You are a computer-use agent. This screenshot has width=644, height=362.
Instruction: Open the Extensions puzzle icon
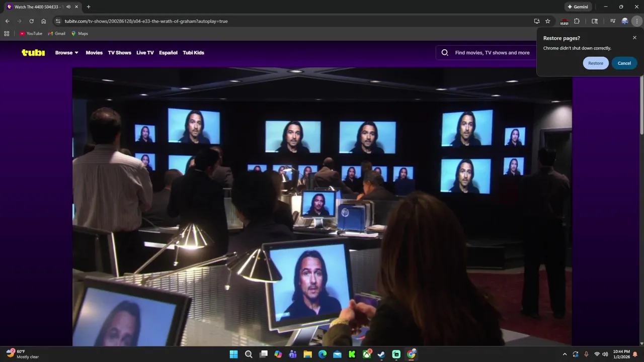[x=577, y=21]
